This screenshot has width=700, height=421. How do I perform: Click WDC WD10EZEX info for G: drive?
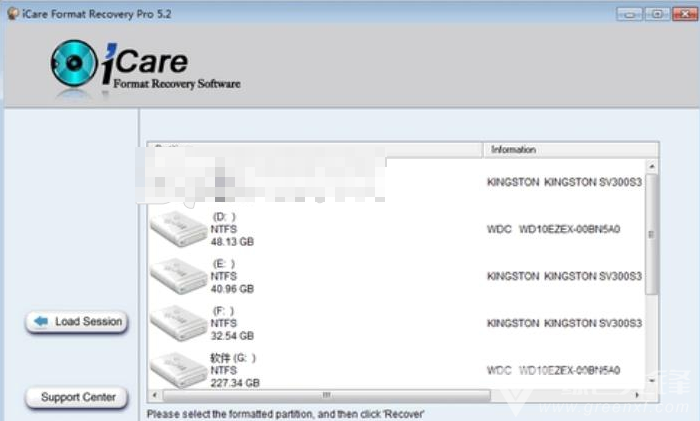tap(553, 370)
